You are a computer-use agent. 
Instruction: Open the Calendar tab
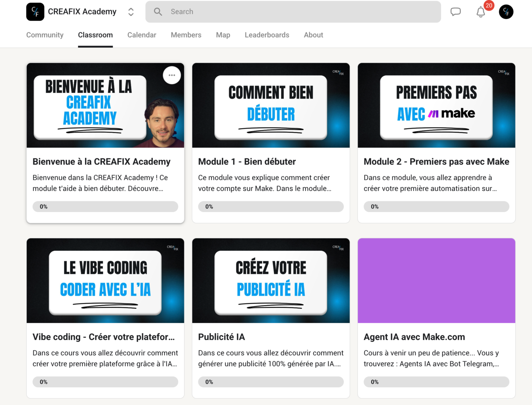tap(142, 35)
